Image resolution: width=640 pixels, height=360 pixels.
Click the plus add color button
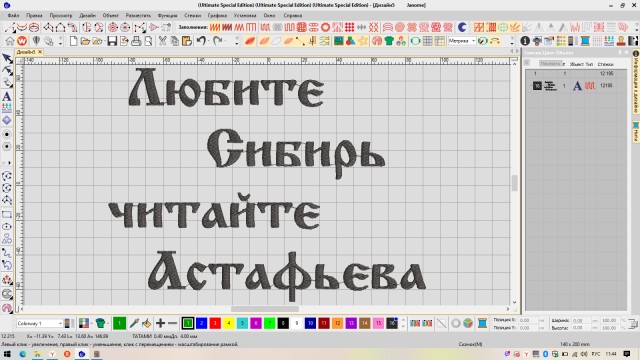(160, 323)
